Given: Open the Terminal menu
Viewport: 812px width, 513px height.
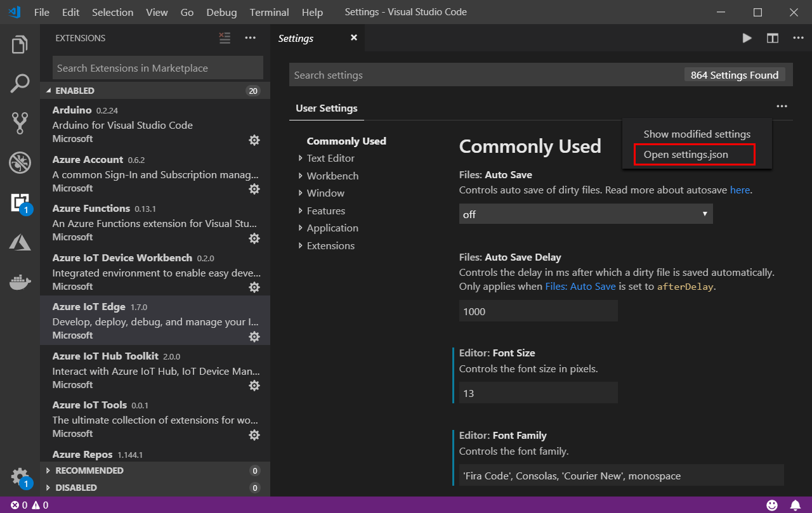Looking at the screenshot, I should (270, 12).
